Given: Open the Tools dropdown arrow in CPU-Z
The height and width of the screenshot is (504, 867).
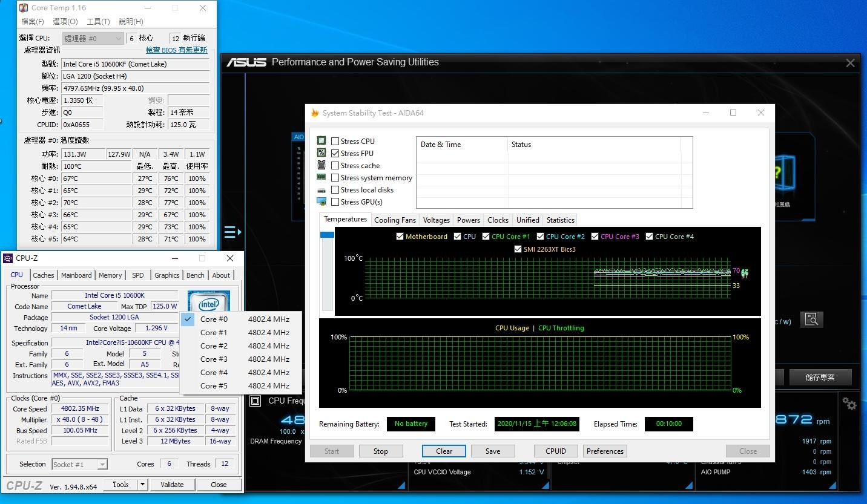Looking at the screenshot, I should 143,484.
